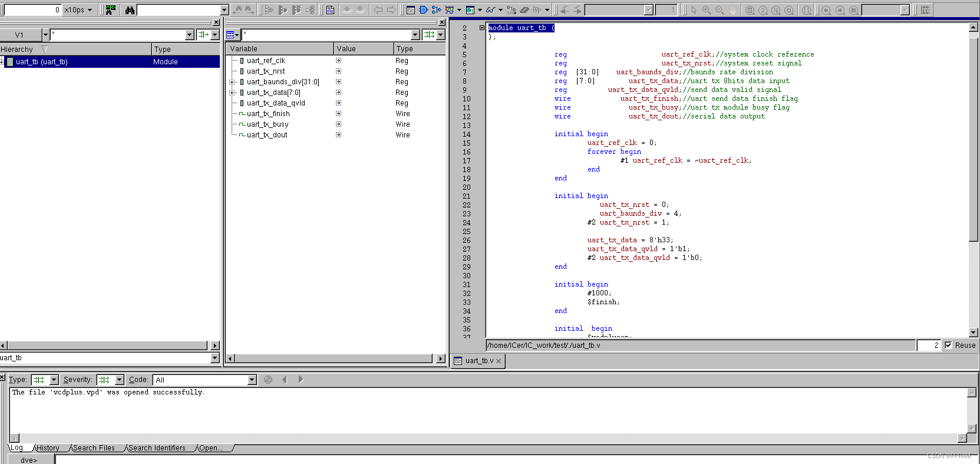Expand uart_baunds_div[31:0] variable
This screenshot has width=980, height=464.
[232, 82]
